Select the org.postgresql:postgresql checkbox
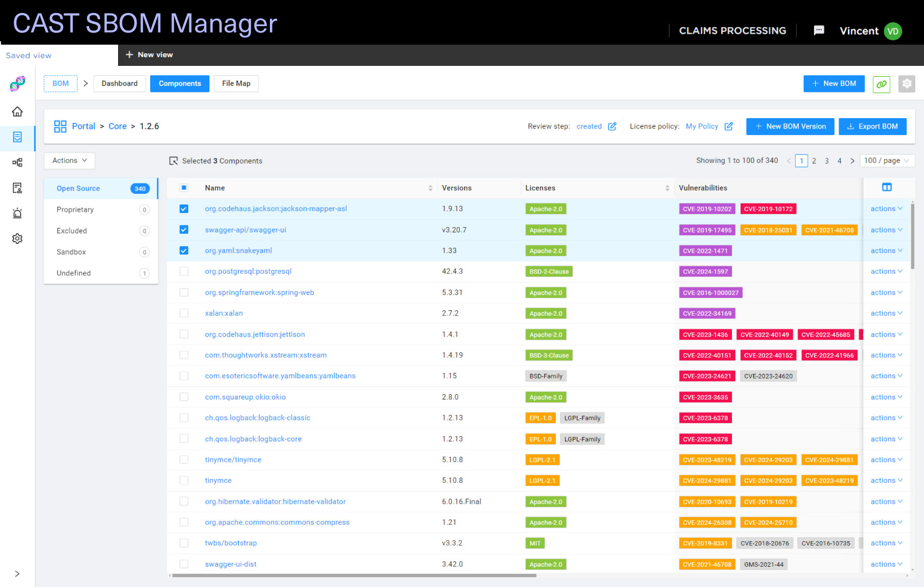Image resolution: width=924 pixels, height=588 pixels. 184,271
